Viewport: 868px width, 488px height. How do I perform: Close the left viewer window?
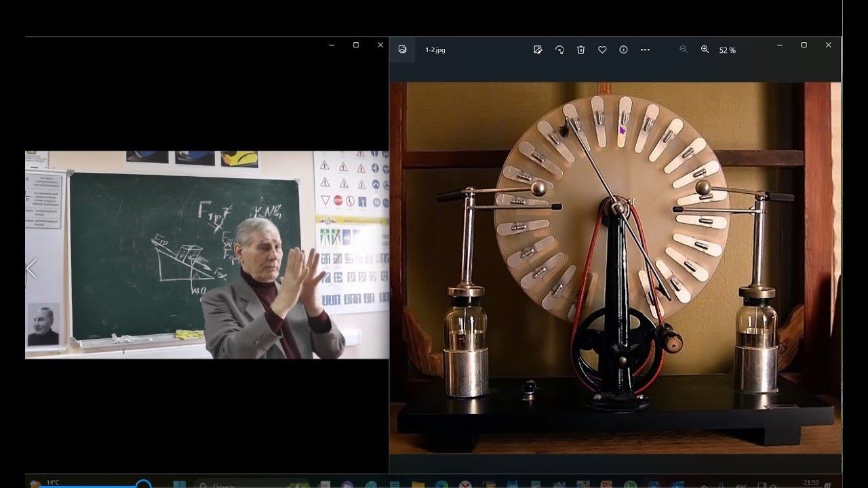click(x=380, y=45)
